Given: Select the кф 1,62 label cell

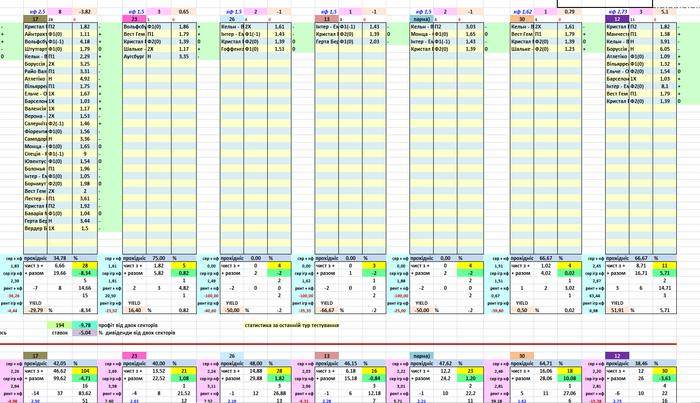Looking at the screenshot, I should click(522, 12).
